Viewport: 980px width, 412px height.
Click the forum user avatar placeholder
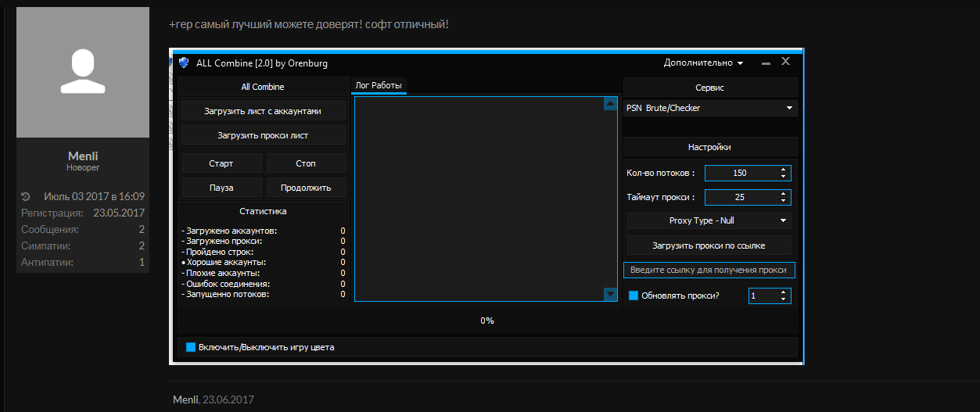point(83,73)
